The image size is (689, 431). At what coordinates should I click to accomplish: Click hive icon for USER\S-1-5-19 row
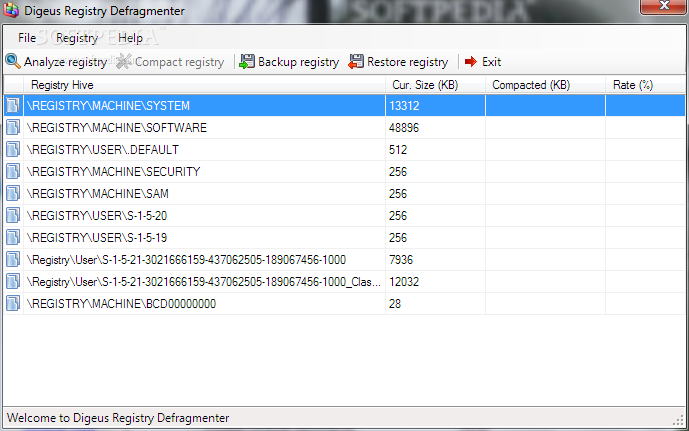[13, 237]
